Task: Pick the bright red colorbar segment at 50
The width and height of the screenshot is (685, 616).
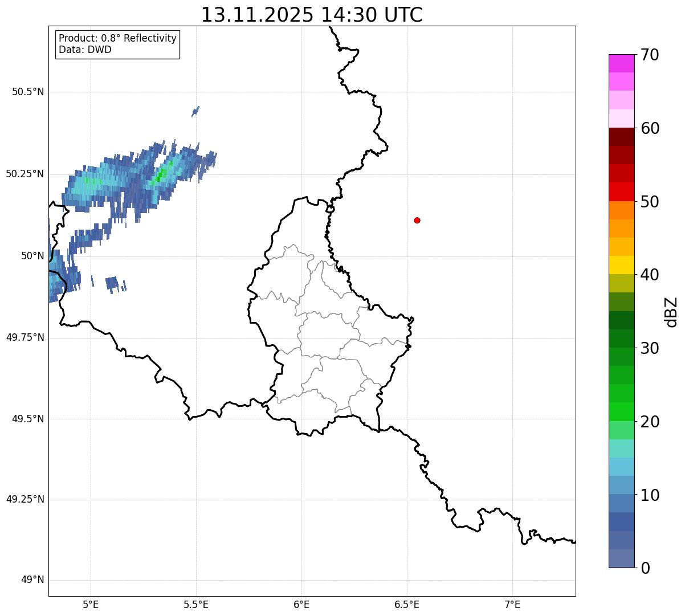Action: coord(621,191)
